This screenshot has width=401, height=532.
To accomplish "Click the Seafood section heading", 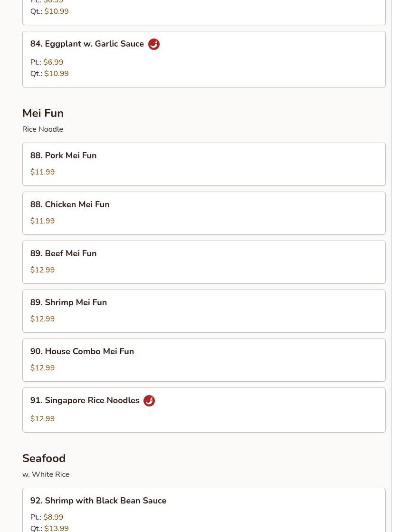I will (44, 458).
